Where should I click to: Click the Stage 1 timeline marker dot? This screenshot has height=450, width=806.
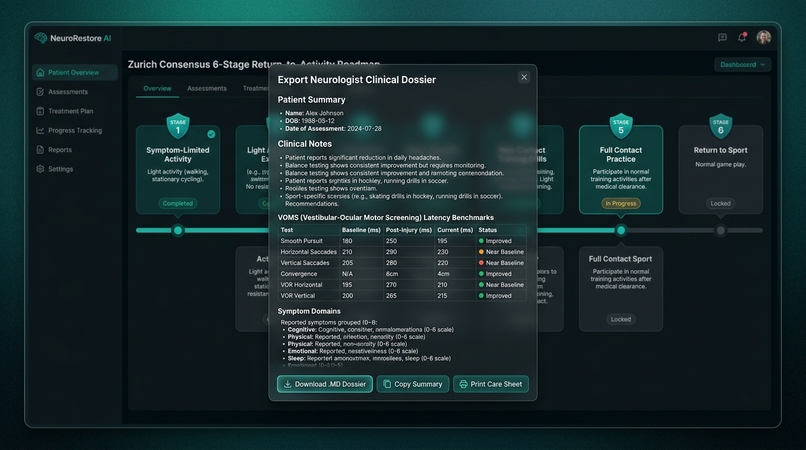(178, 230)
